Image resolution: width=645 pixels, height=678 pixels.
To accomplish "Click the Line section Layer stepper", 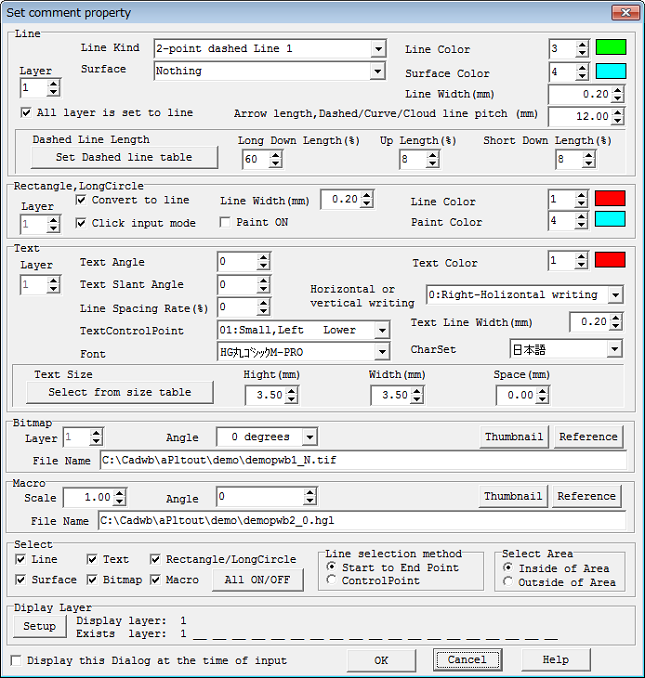I will (53, 88).
